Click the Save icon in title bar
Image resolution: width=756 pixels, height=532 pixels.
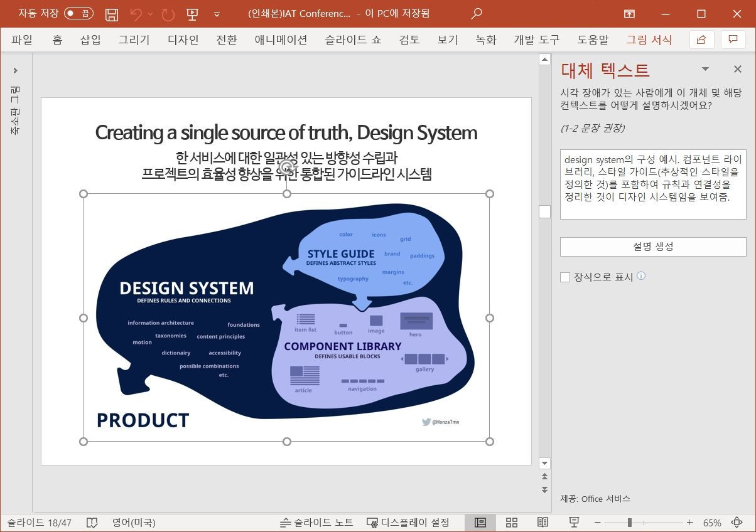pyautogui.click(x=112, y=14)
